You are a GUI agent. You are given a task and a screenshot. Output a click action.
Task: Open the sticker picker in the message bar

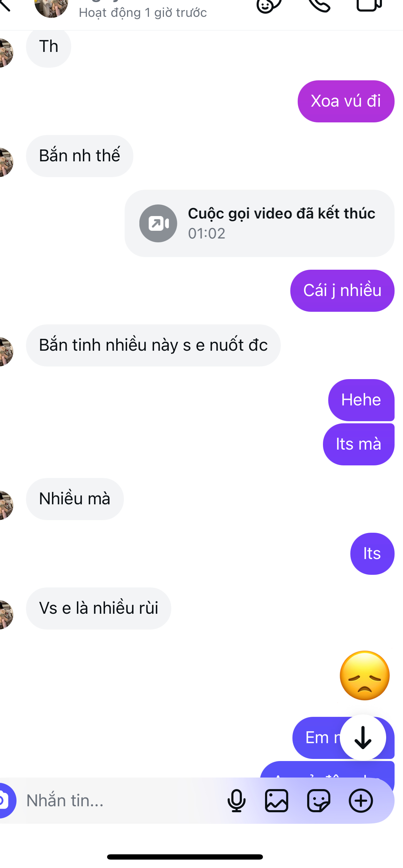pos(319,801)
